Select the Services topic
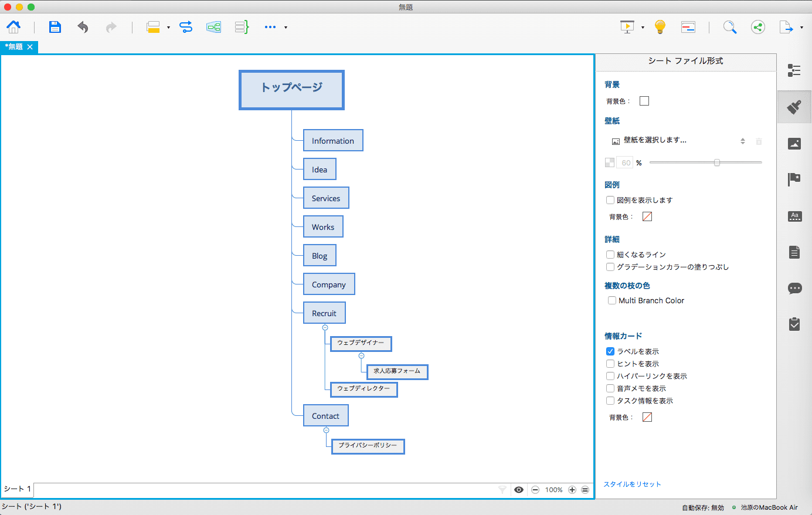The width and height of the screenshot is (812, 515). pos(326,198)
